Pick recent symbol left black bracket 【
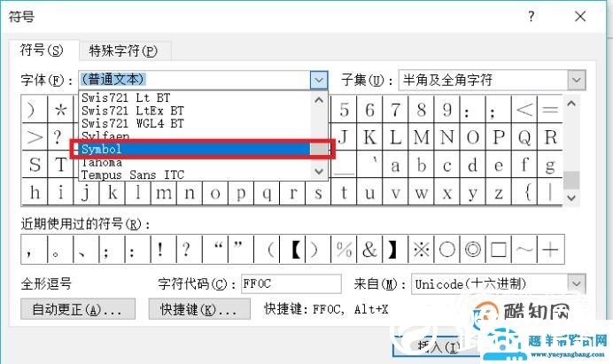The height and width of the screenshot is (364, 613). [292, 250]
